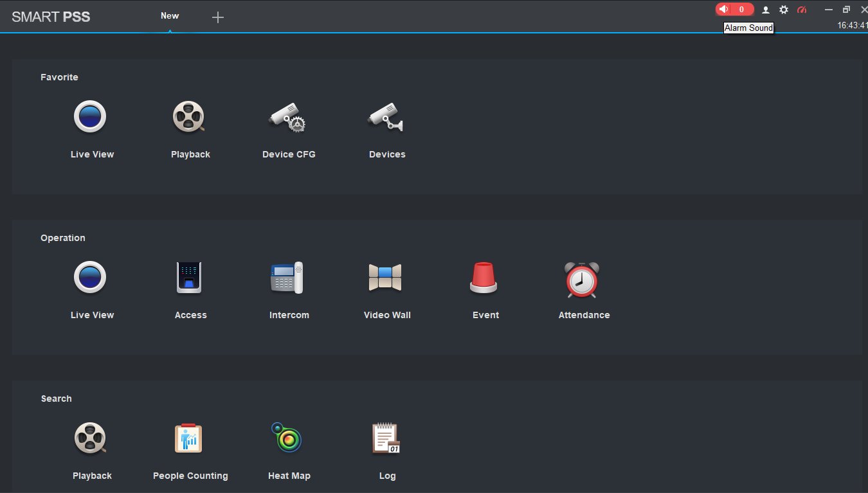Click the SMART PSS logo
Screen dimensions: 868x493
tap(51, 16)
